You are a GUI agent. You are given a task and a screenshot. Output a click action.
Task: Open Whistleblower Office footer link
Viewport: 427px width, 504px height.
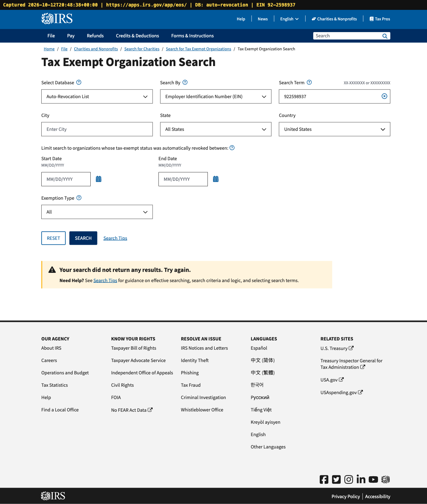coord(202,410)
